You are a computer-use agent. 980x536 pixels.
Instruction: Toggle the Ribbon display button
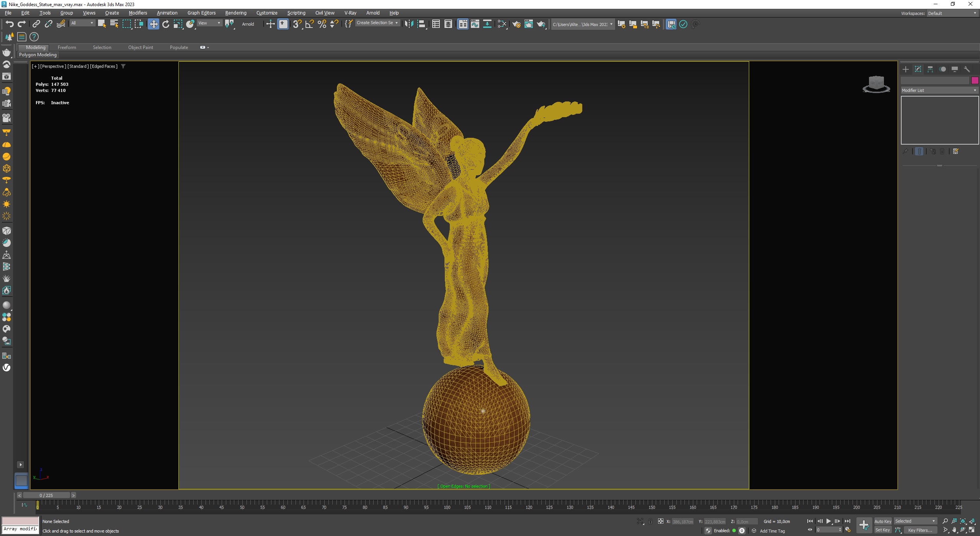tap(462, 24)
